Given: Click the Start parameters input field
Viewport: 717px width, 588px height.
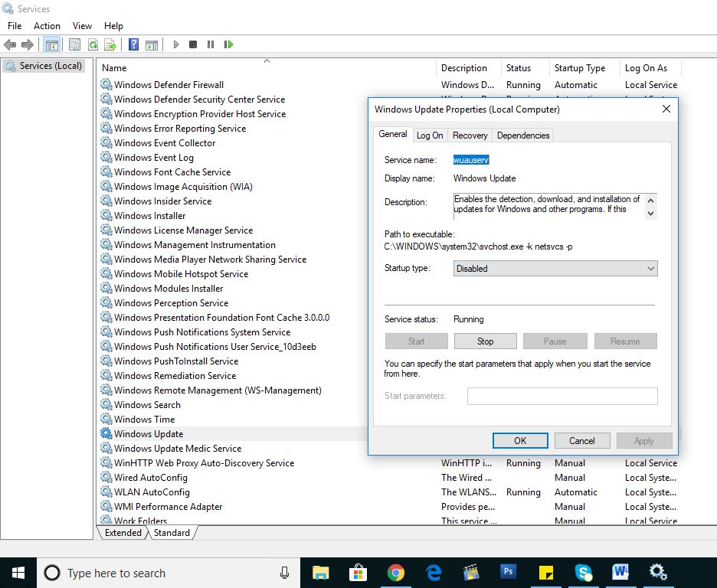Looking at the screenshot, I should pyautogui.click(x=562, y=396).
